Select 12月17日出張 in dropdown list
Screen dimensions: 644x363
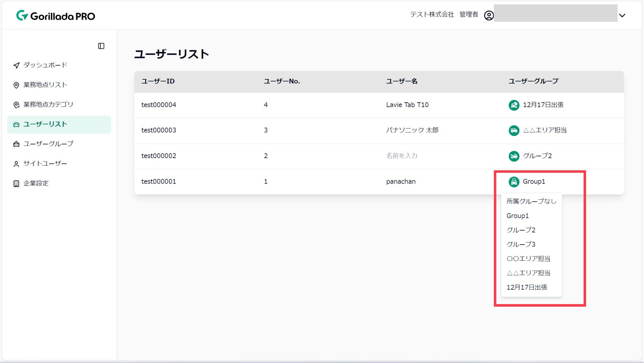click(531, 287)
